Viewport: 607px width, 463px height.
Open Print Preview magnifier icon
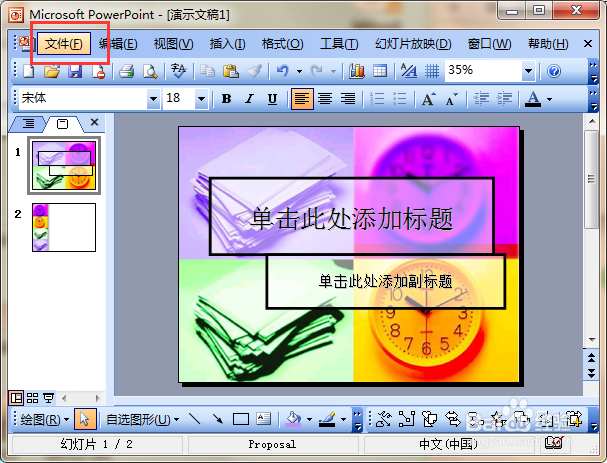point(150,71)
